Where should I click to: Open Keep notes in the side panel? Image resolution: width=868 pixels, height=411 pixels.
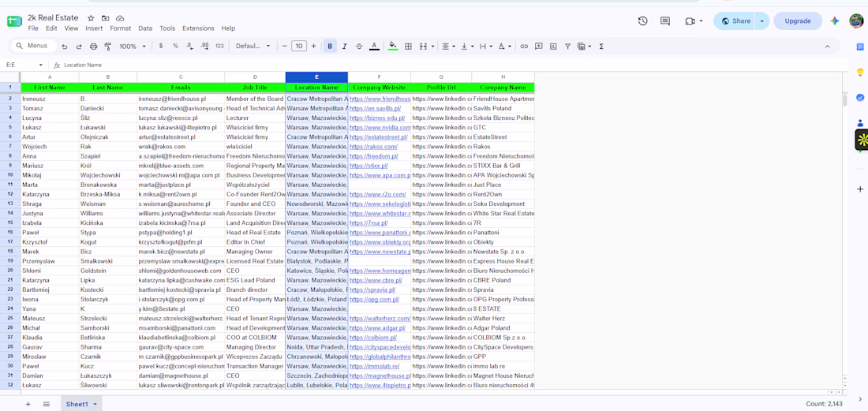pyautogui.click(x=860, y=72)
